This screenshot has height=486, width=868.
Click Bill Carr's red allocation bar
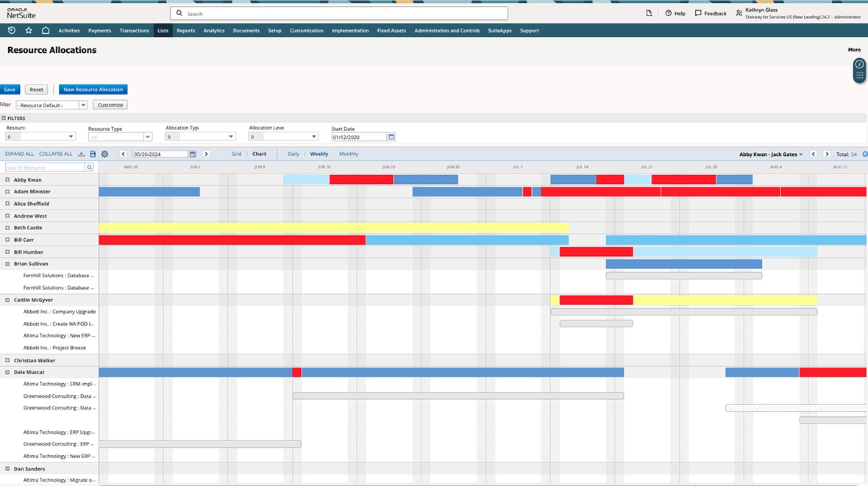[232, 240]
